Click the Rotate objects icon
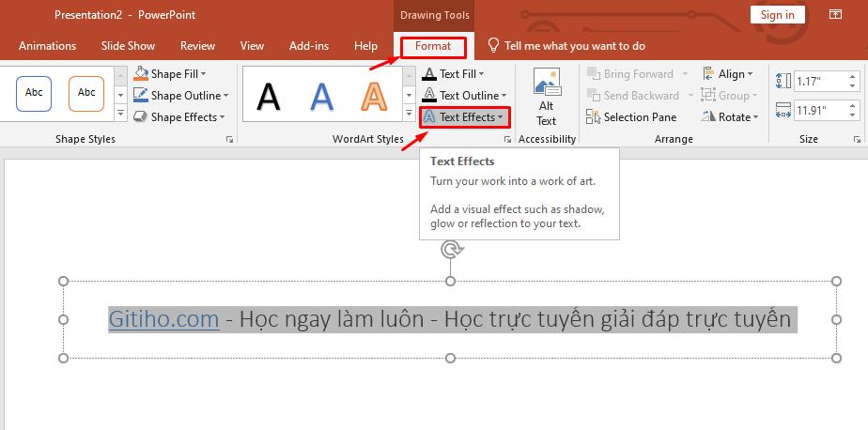This screenshot has width=868, height=430. click(x=708, y=116)
